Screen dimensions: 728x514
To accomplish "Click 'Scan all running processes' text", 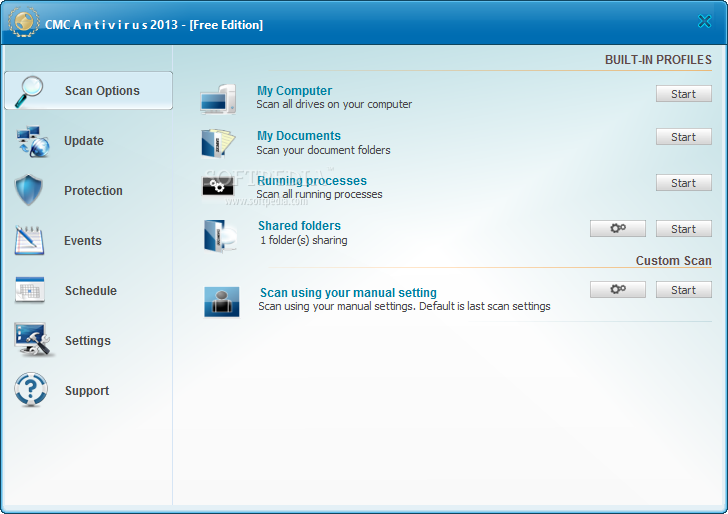I will tap(319, 194).
